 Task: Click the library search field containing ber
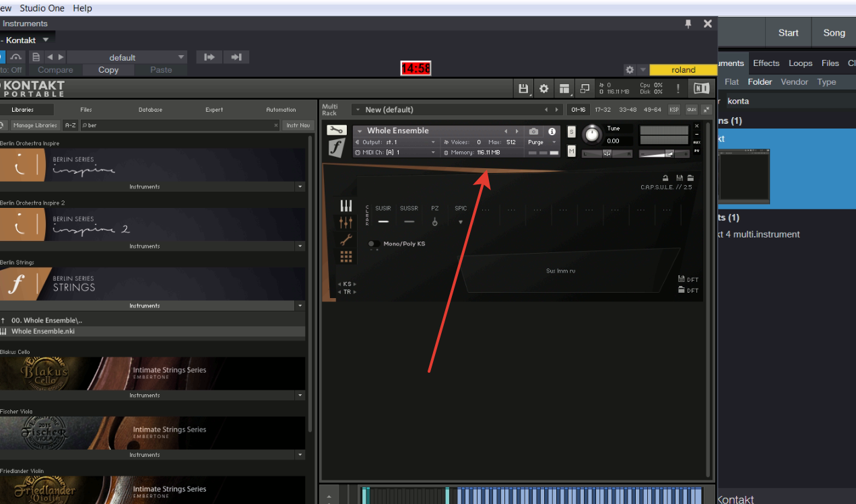click(x=179, y=125)
